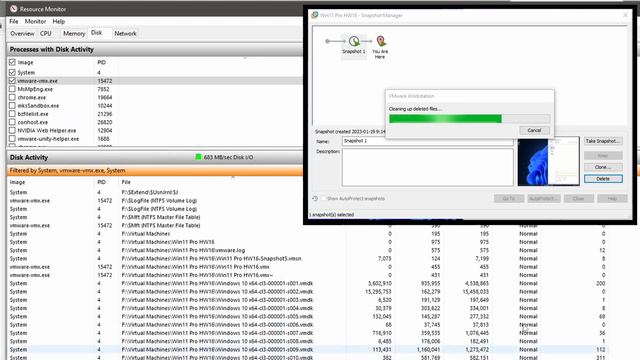Viewport: 640px width, 360px height.
Task: Click the AutoProtect button
Action: pyautogui.click(x=543, y=198)
